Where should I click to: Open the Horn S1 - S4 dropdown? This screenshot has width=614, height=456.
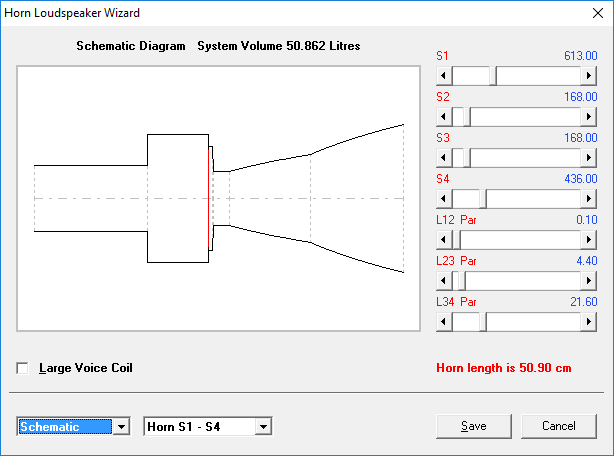263,427
